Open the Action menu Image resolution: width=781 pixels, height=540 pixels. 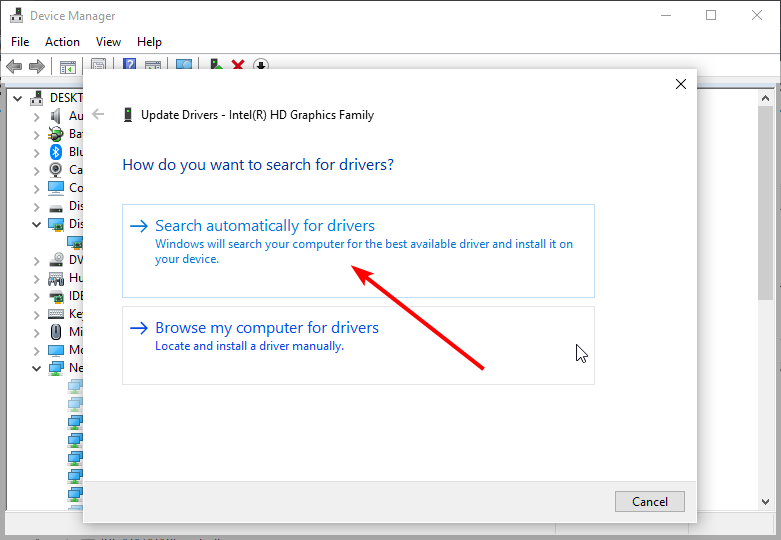[62, 42]
